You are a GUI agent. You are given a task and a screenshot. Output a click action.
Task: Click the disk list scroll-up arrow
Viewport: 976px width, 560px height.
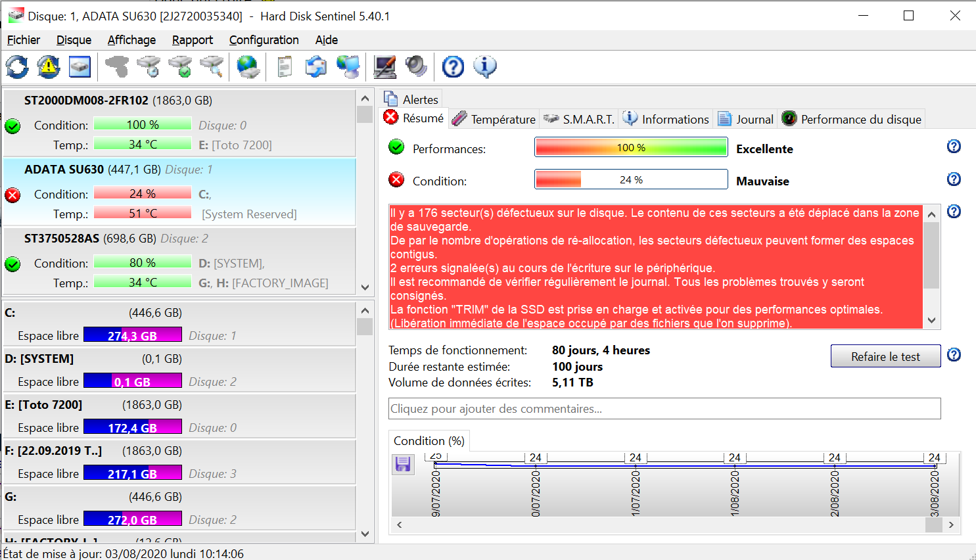pos(365,98)
